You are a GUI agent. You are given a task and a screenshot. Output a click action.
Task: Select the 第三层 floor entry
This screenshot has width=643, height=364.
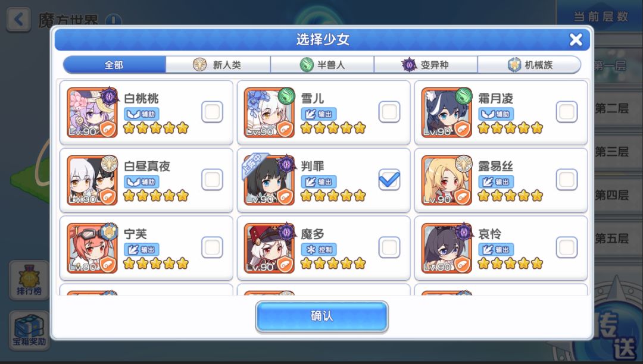[x=612, y=152]
